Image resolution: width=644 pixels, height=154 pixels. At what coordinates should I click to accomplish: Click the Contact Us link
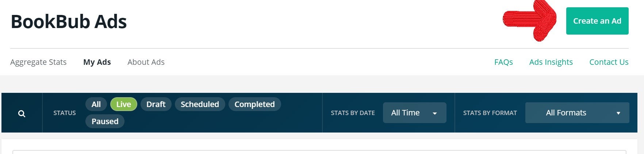point(609,62)
